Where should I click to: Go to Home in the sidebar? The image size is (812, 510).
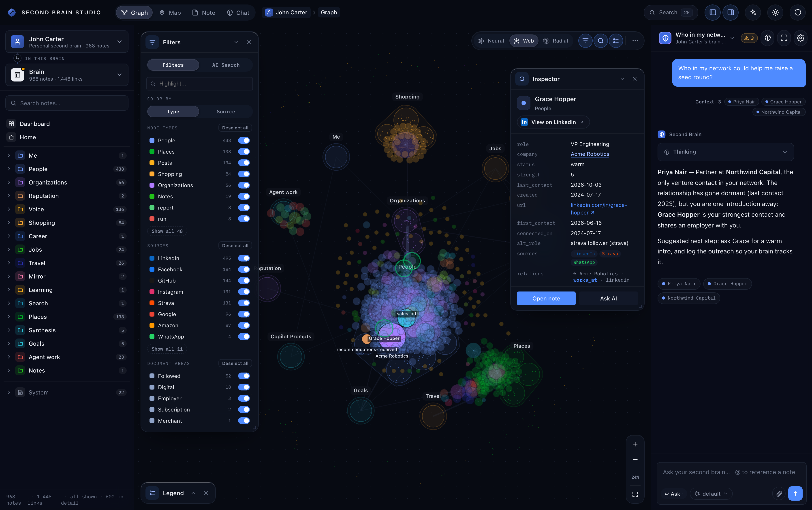coord(67,137)
